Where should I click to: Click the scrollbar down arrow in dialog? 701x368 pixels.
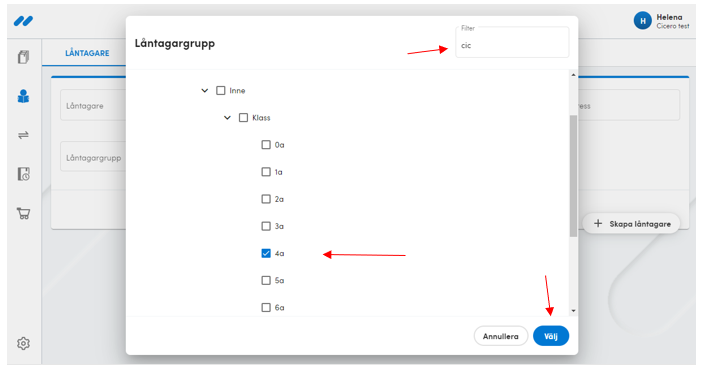point(573,311)
